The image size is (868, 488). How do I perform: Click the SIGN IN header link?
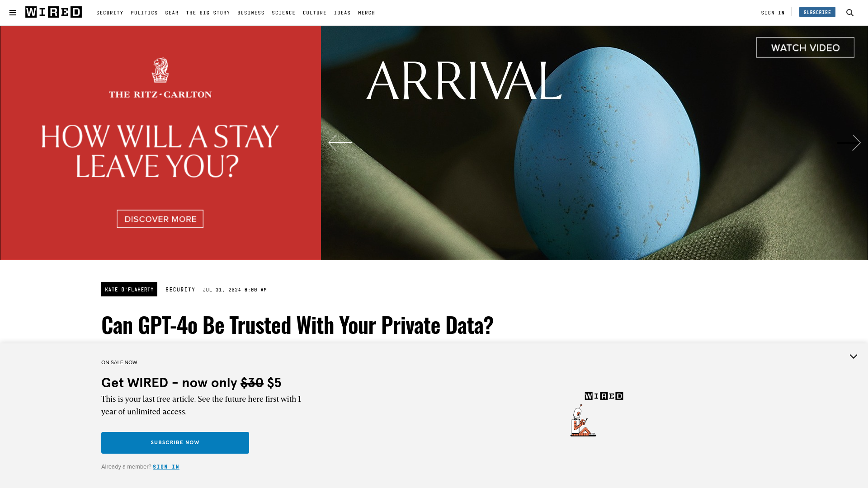773,13
